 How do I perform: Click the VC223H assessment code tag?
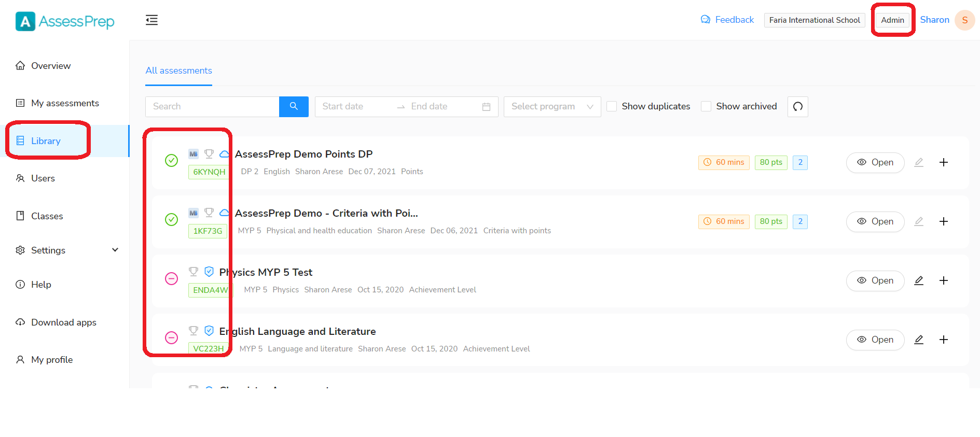click(209, 349)
